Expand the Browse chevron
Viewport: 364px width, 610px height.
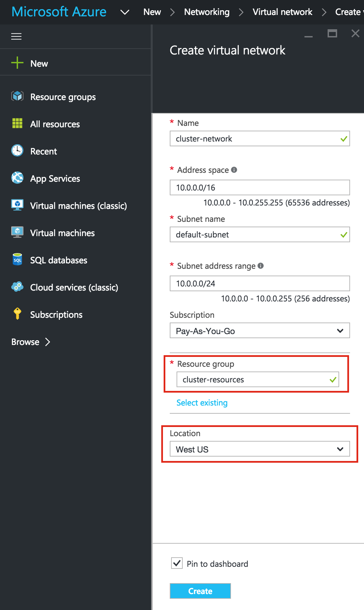click(x=48, y=342)
